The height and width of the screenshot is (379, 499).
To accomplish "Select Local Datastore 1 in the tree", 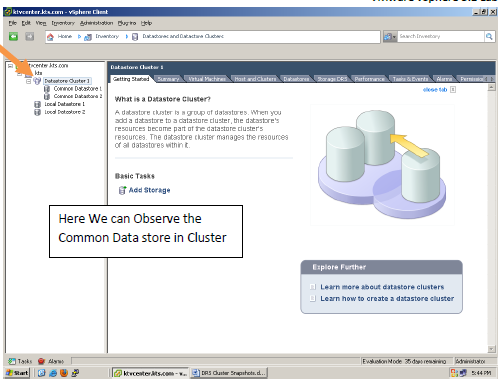I will (x=64, y=104).
